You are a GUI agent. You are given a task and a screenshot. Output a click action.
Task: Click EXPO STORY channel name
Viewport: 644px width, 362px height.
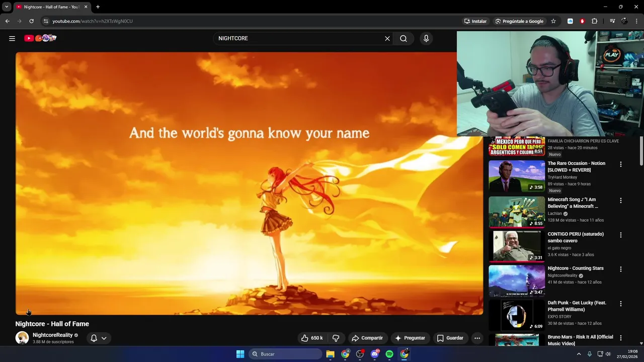[559, 317]
